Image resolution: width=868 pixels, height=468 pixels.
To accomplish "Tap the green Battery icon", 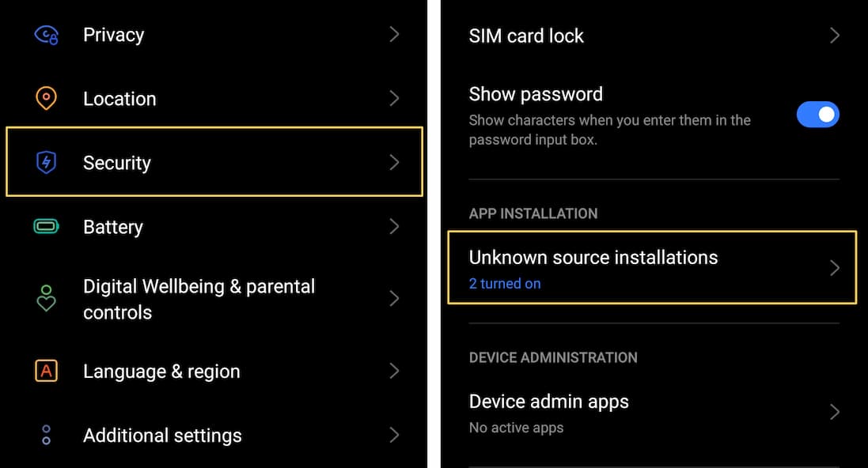I will tap(47, 227).
